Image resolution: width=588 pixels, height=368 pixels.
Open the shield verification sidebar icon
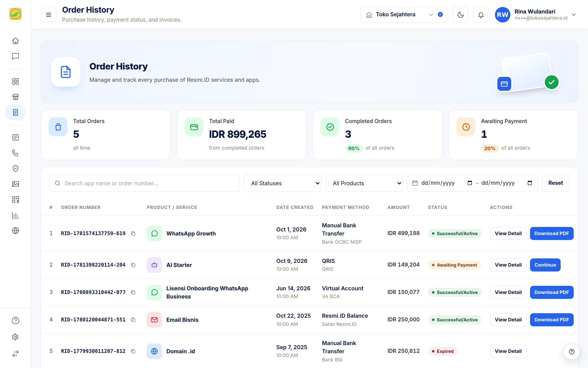15,168
